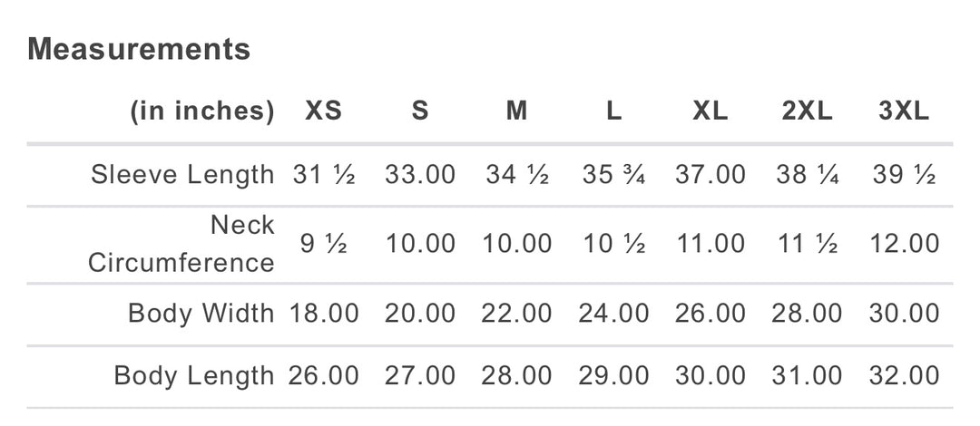This screenshot has width=980, height=426.
Task: Click body width value 18.00 for XS
Action: point(324,313)
